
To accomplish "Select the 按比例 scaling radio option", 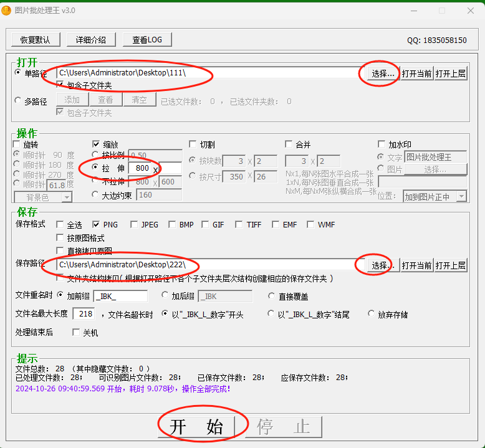I will 95,155.
